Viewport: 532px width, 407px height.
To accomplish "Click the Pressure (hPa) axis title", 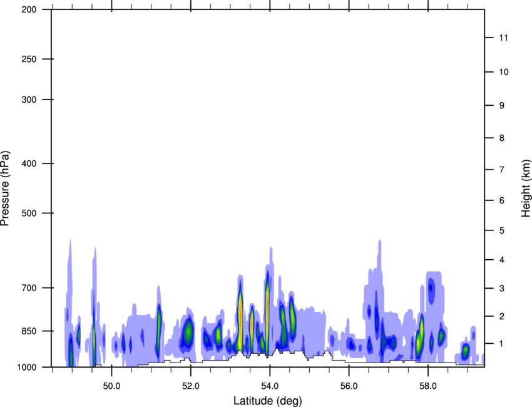I will [x=5, y=188].
